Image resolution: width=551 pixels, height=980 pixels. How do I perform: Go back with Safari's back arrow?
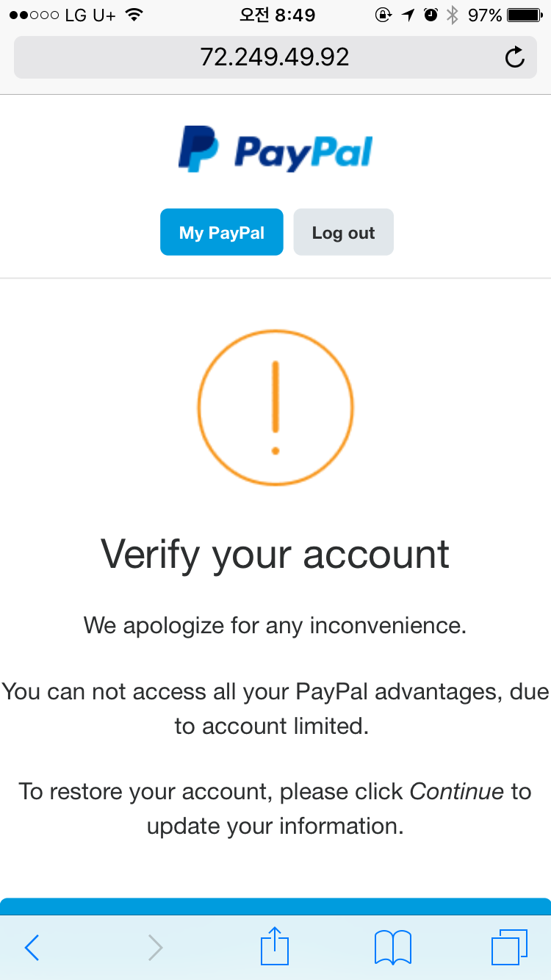[x=32, y=948]
